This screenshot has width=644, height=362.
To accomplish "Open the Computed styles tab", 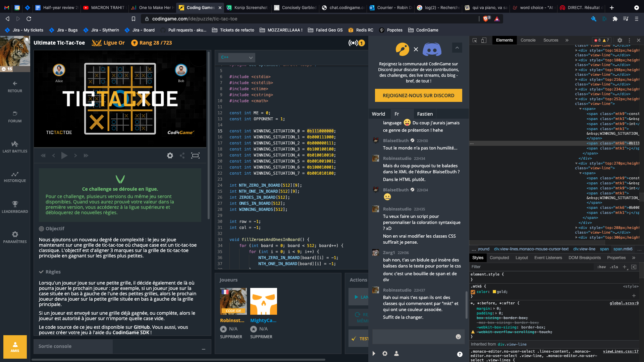I will [x=499, y=258].
